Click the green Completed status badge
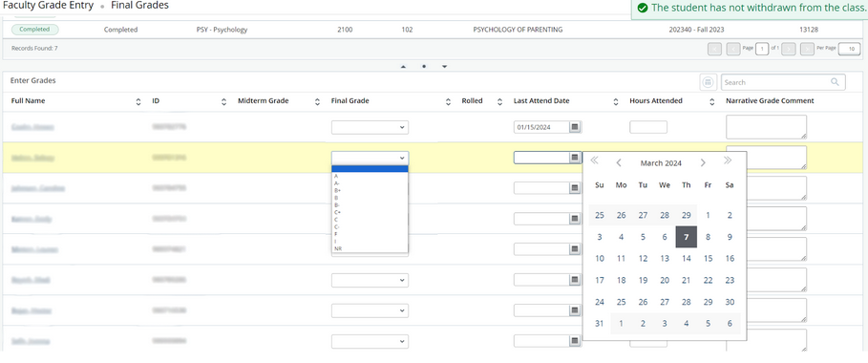 coord(35,30)
